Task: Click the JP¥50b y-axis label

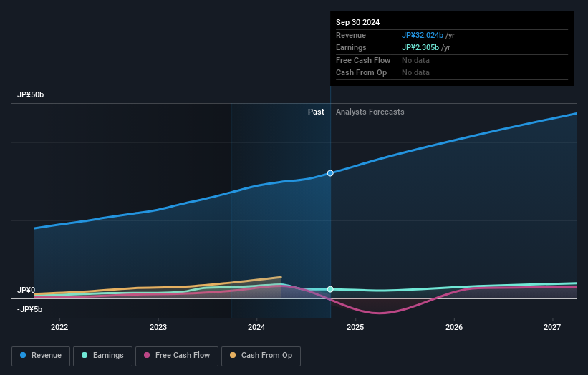Action: 30,94
